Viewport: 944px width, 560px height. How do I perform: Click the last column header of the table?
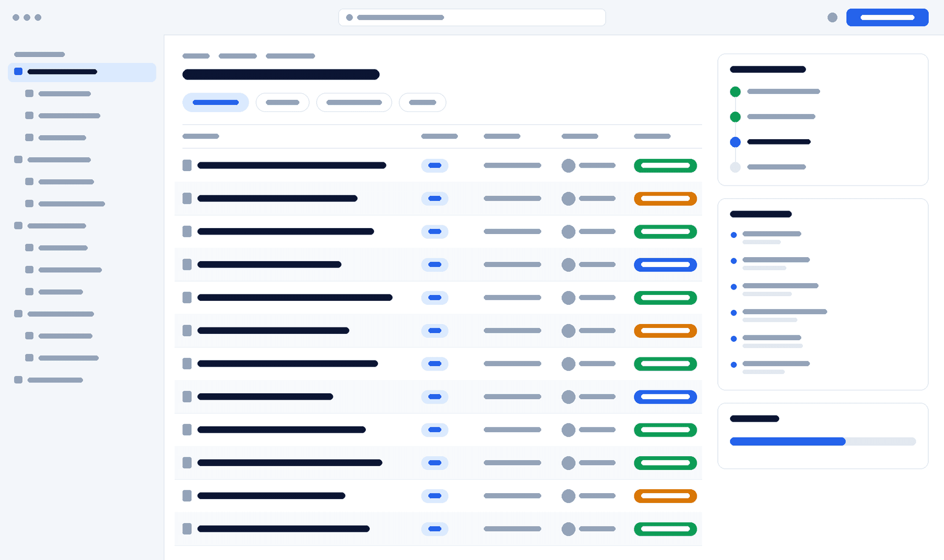point(652,136)
